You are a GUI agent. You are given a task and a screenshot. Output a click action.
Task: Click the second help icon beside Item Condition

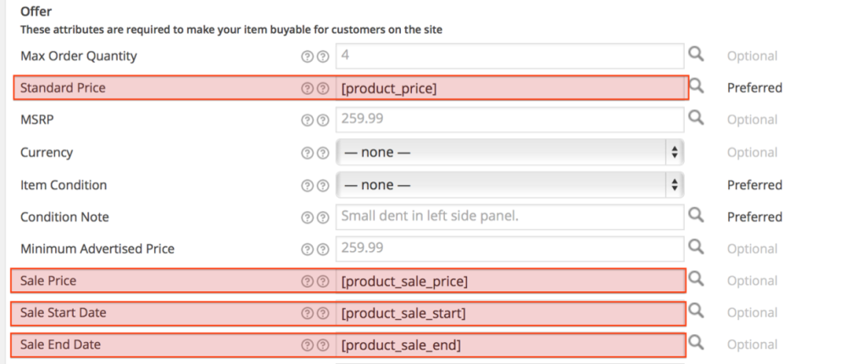tap(322, 185)
